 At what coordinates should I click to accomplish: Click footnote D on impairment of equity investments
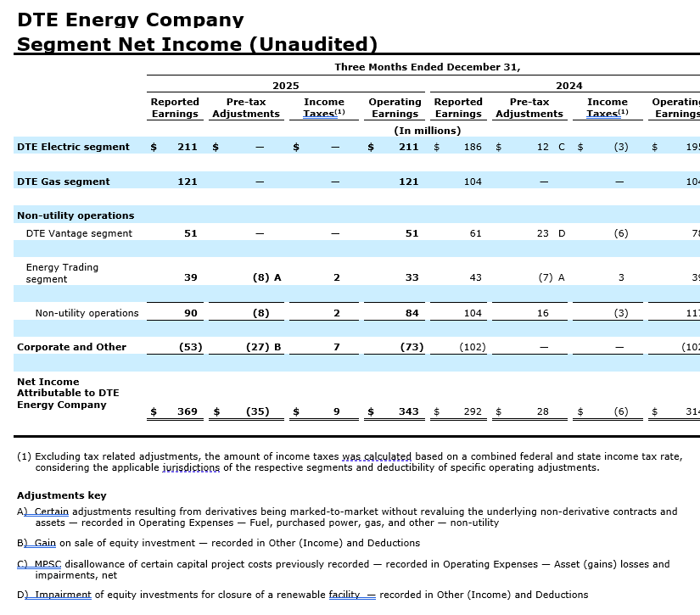coord(305,595)
